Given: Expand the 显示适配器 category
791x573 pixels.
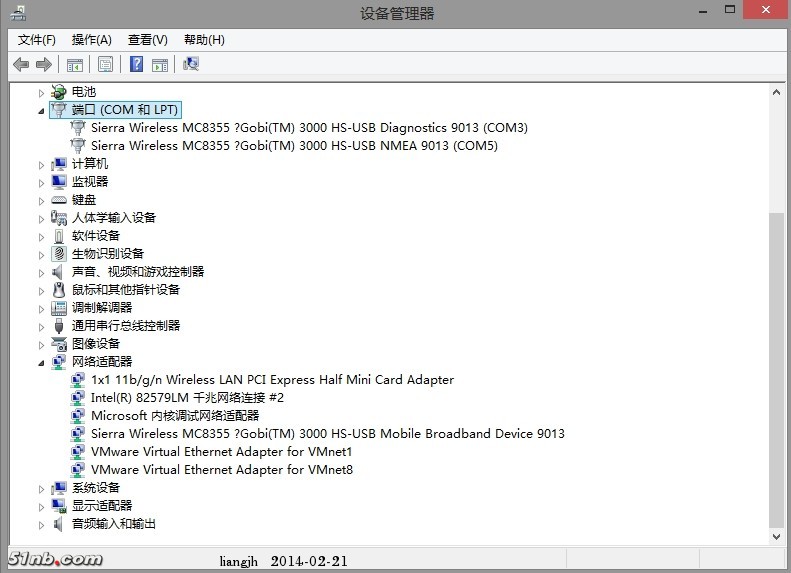Looking at the screenshot, I should tap(42, 506).
